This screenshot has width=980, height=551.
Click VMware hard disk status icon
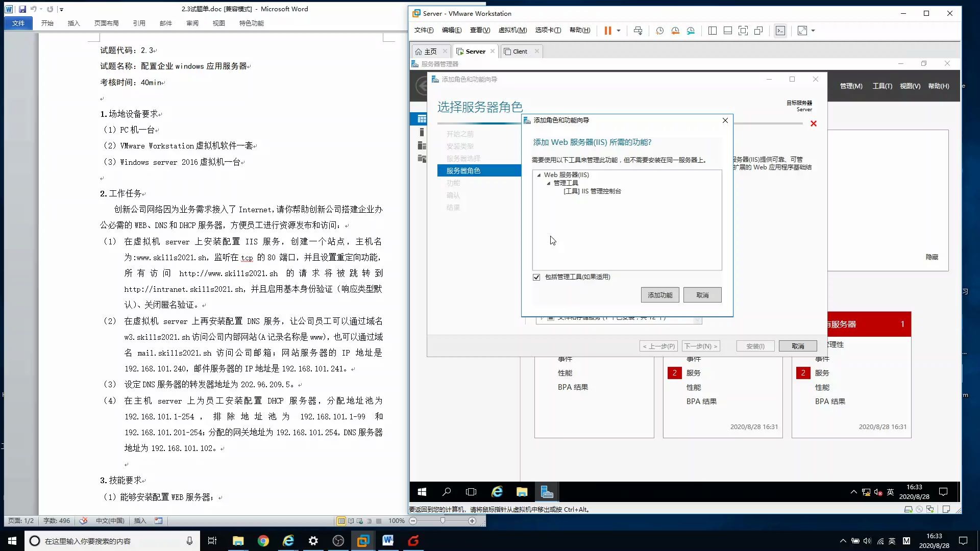click(x=908, y=509)
